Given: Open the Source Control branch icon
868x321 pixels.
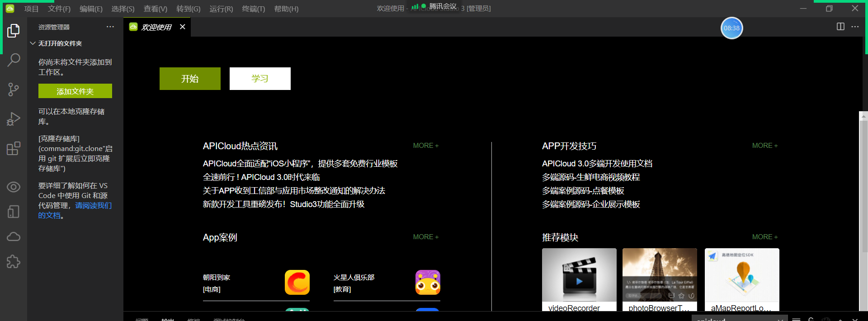Looking at the screenshot, I should 14,90.
